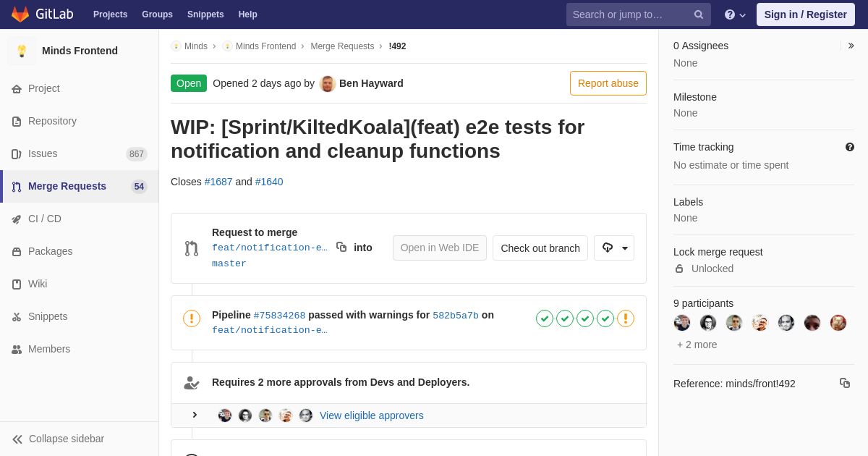Click the GitLab fox logo
868x456 pixels.
click(x=20, y=14)
